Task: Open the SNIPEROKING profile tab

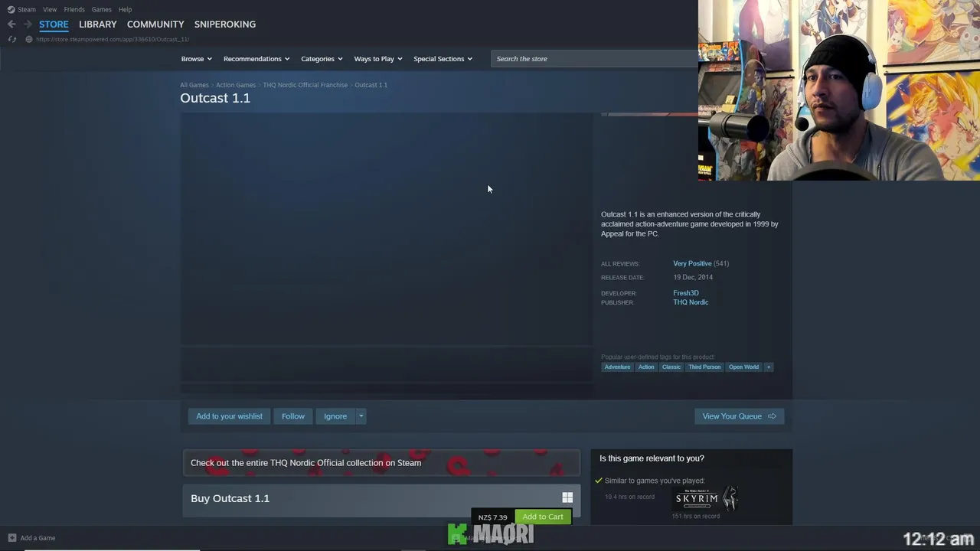Action: tap(225, 24)
